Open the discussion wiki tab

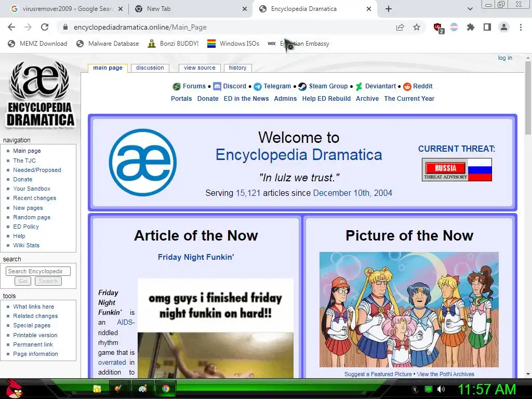(150, 68)
